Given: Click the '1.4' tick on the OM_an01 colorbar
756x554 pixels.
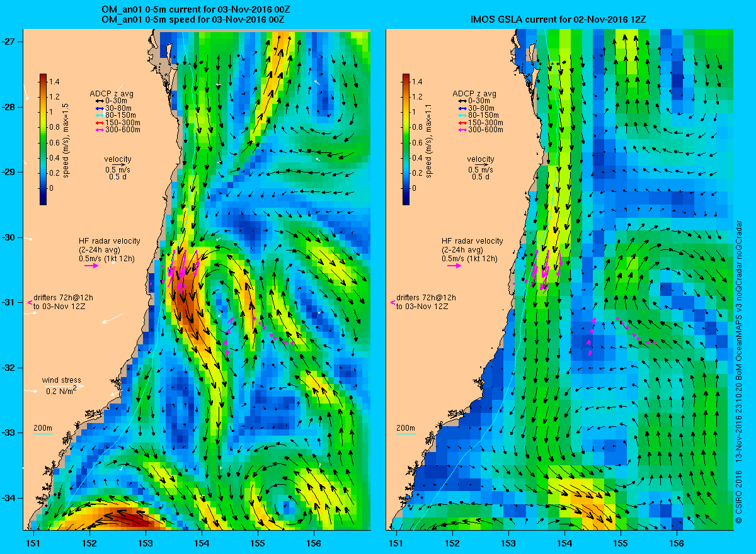Looking at the screenshot, I should pos(55,82).
